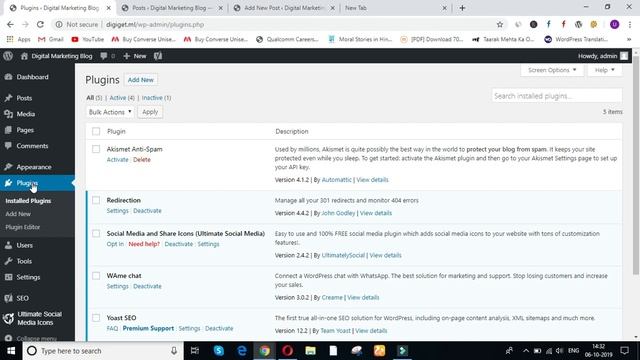
Task: Check the Yoast SEO checkbox
Action: [x=96, y=318]
